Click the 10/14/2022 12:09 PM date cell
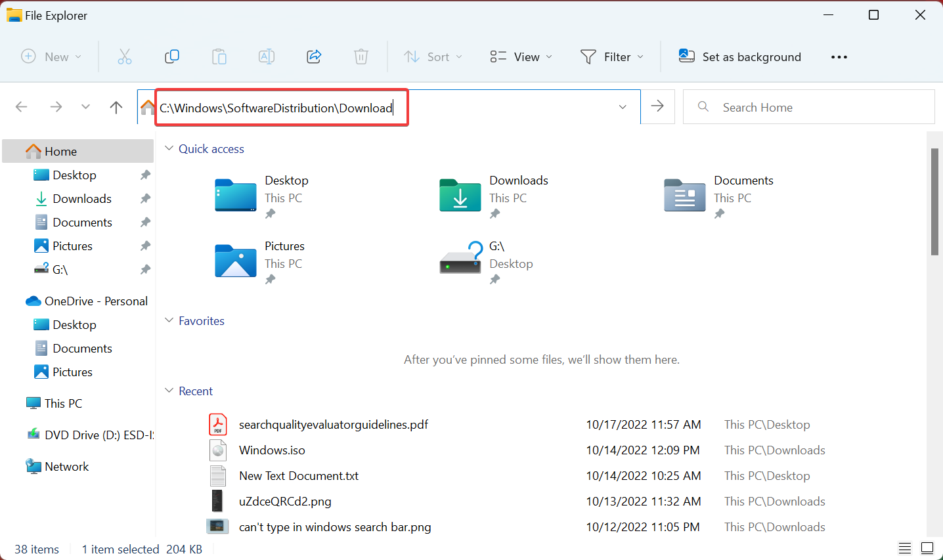 tap(643, 450)
